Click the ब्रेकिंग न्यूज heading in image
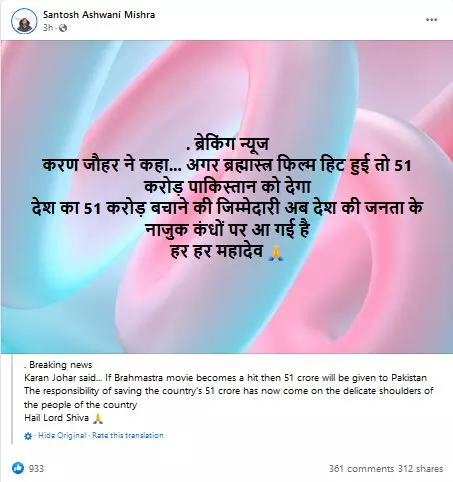The height and width of the screenshot is (482, 453). point(230,144)
